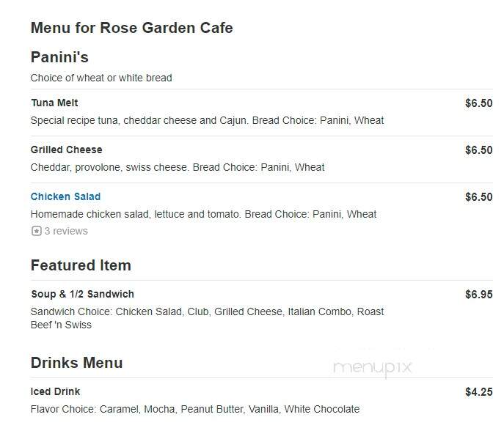Click the 3 reviews text

(x=66, y=231)
